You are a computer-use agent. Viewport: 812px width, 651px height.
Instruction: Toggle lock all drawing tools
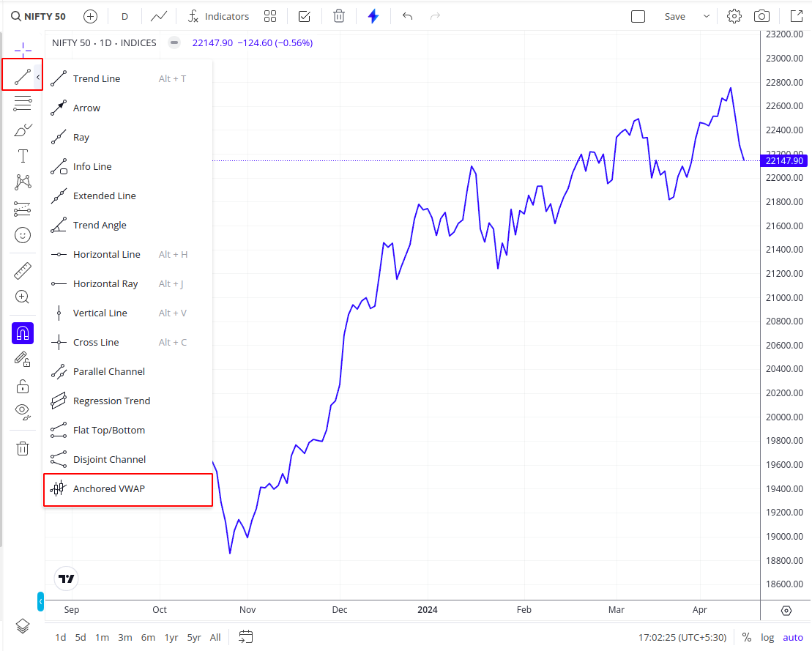pos(23,387)
